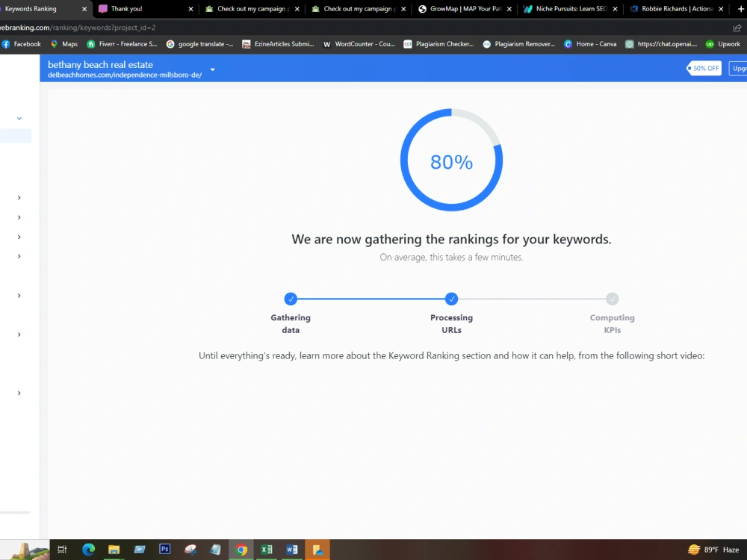The image size is (747, 560).
Task: Click the 80% circular progress indicator
Action: coord(451,160)
